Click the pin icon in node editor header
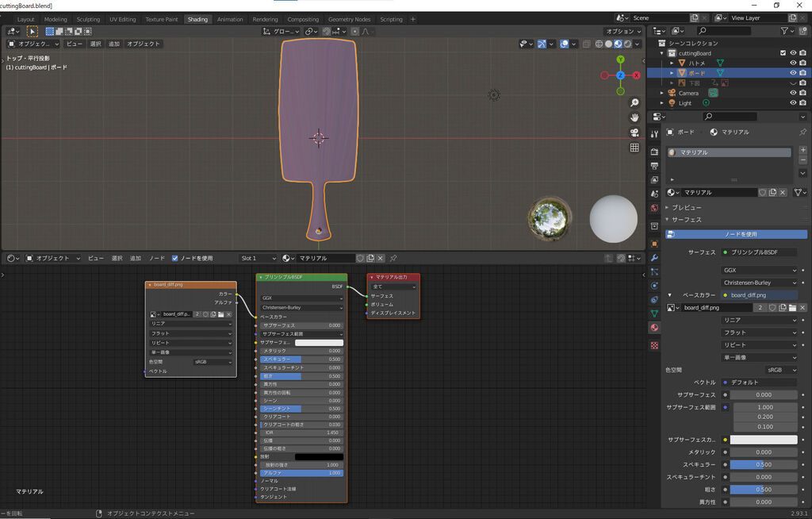Screen dimensions: 812x519 click(393, 258)
